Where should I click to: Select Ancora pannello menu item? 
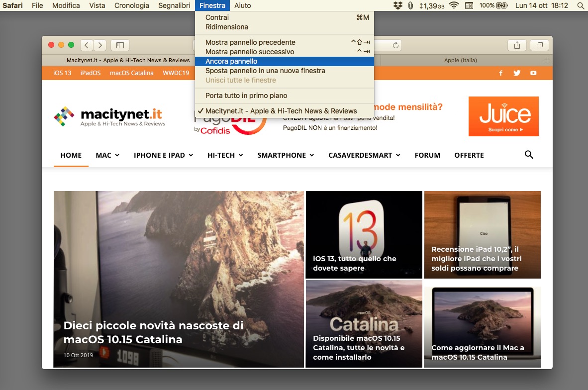pos(284,61)
